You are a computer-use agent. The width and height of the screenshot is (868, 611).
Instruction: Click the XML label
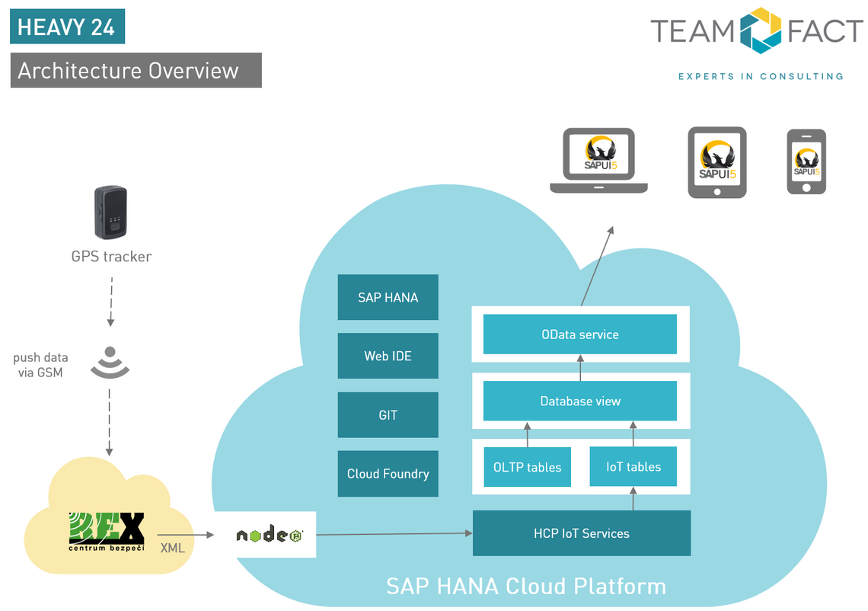pyautogui.click(x=172, y=548)
